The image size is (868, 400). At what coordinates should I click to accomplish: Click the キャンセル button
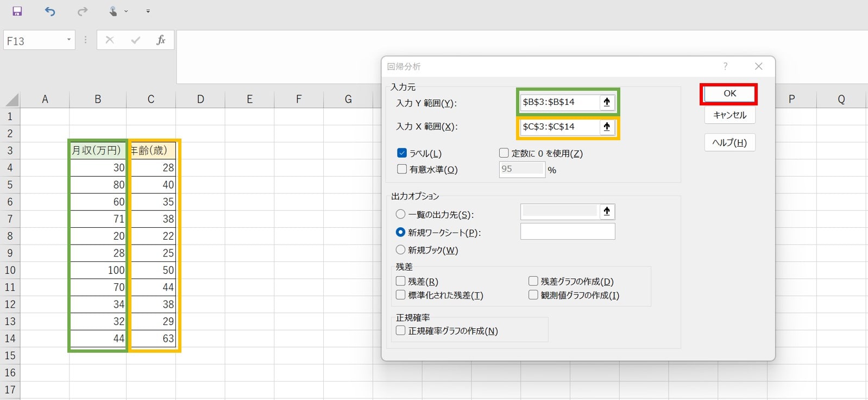(729, 115)
